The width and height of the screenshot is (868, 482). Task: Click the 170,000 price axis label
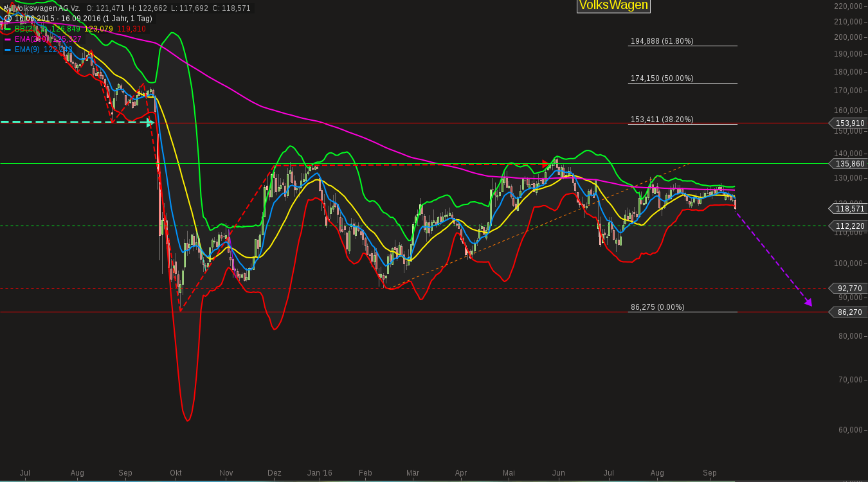[x=848, y=91]
